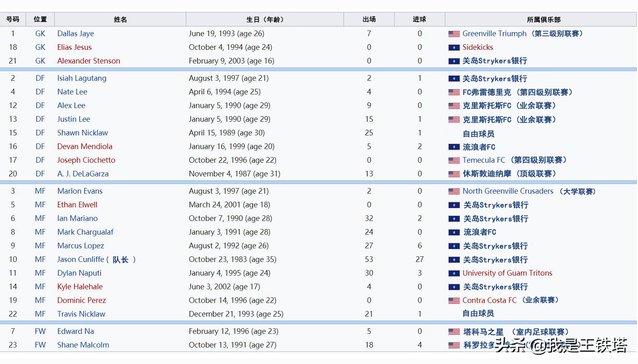Image resolution: width=638 pixels, height=364 pixels.
Task: Click the FW position link for Edward Na
Action: [40, 331]
